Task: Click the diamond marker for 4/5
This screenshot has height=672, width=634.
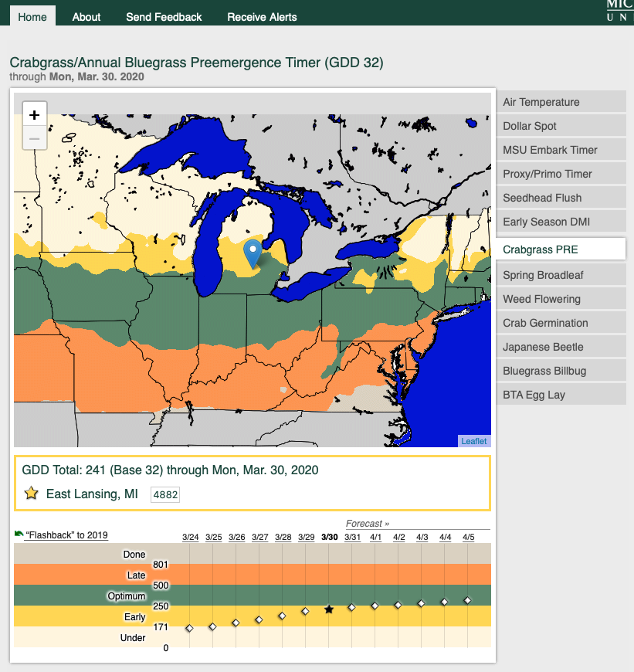Action: click(x=467, y=600)
